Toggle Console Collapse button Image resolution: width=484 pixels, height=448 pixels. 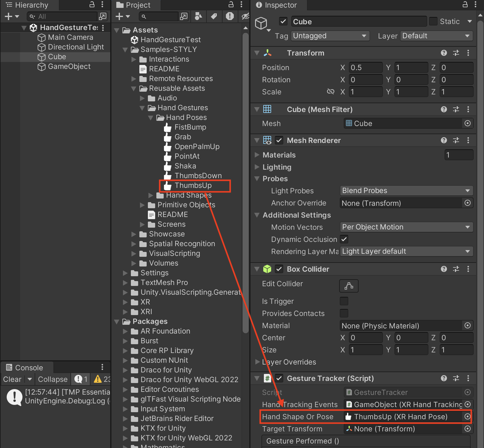[53, 379]
